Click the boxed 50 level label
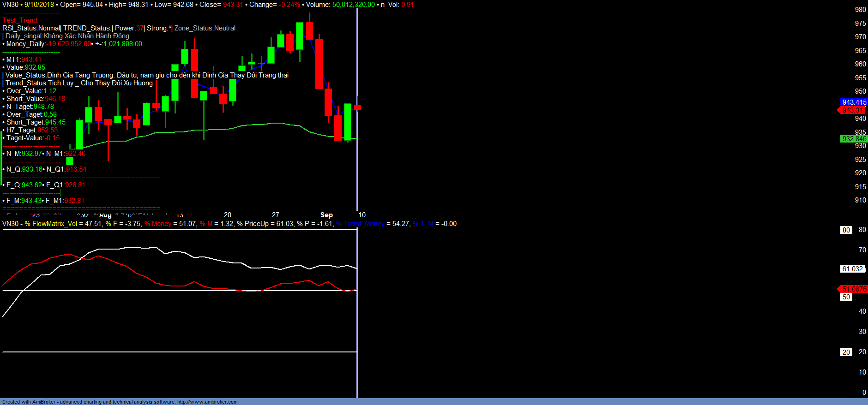 [x=846, y=297]
